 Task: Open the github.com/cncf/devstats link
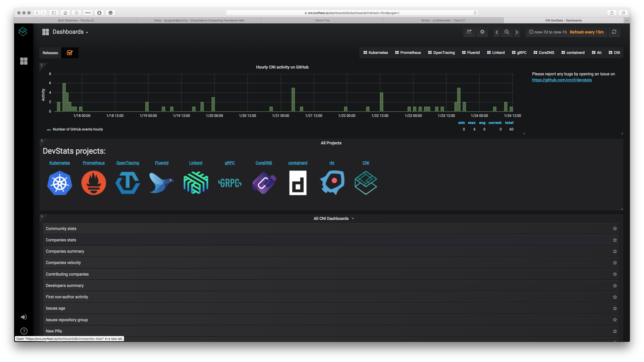tap(562, 80)
